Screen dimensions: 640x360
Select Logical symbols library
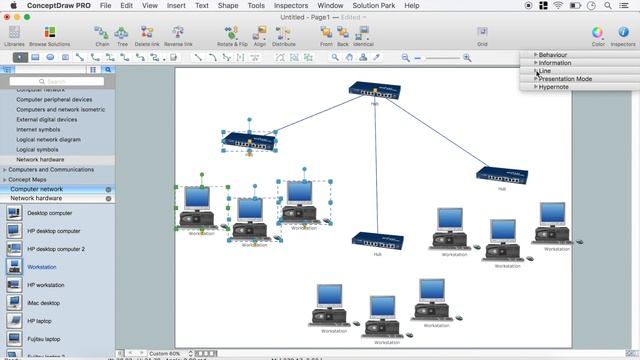pos(37,149)
